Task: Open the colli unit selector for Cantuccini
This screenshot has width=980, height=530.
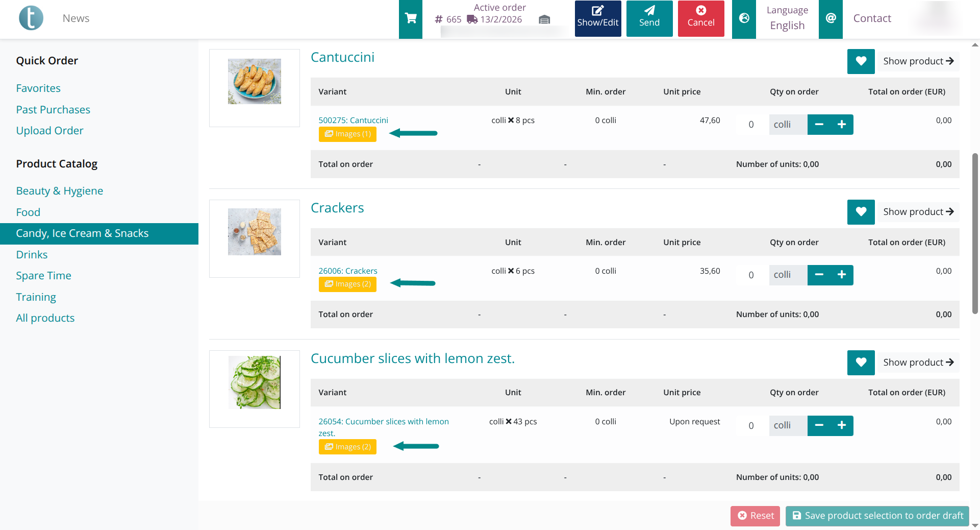Action: [787, 124]
